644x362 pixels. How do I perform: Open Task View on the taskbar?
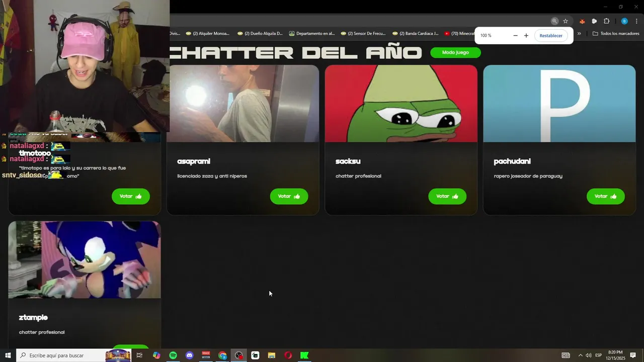139,355
